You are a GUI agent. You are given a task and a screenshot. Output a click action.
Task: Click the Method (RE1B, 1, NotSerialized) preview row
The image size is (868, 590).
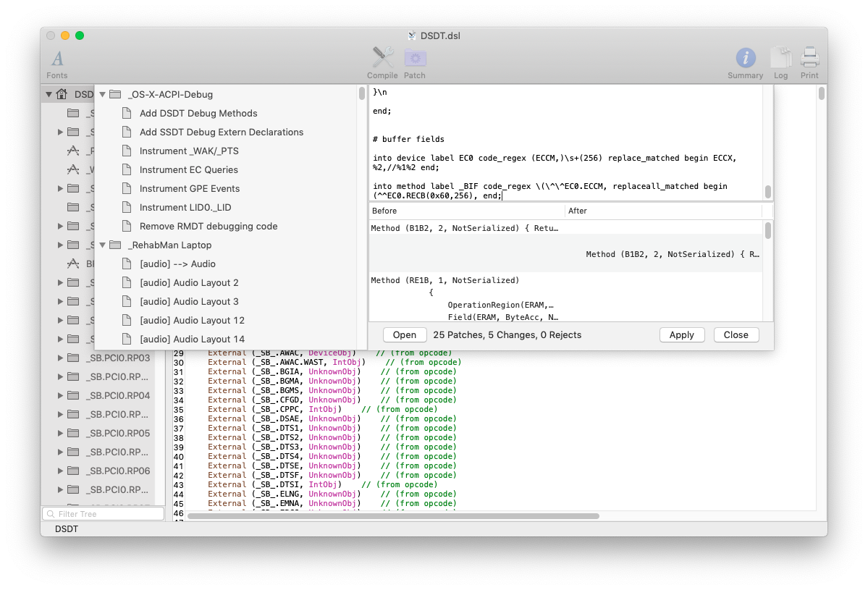pos(565,298)
